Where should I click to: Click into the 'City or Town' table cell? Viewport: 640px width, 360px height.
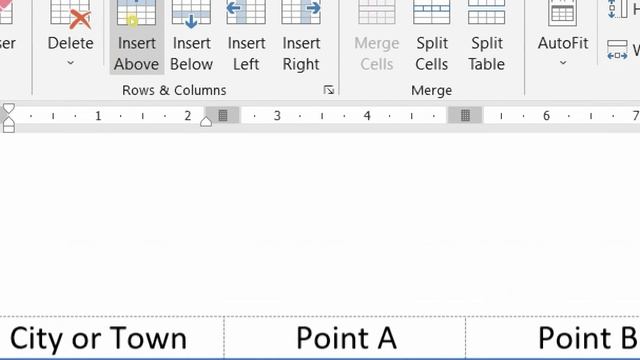pyautogui.click(x=111, y=338)
